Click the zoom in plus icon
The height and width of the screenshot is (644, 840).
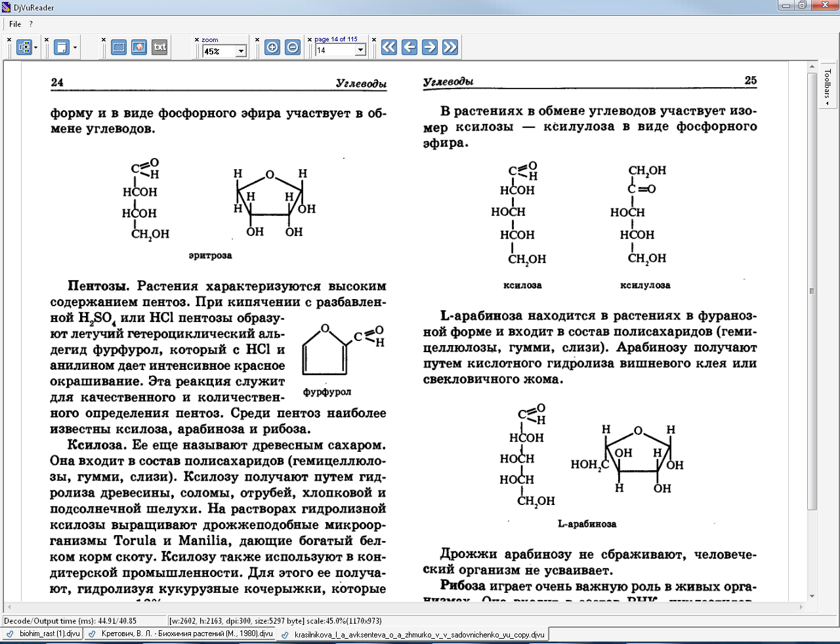[x=272, y=47]
